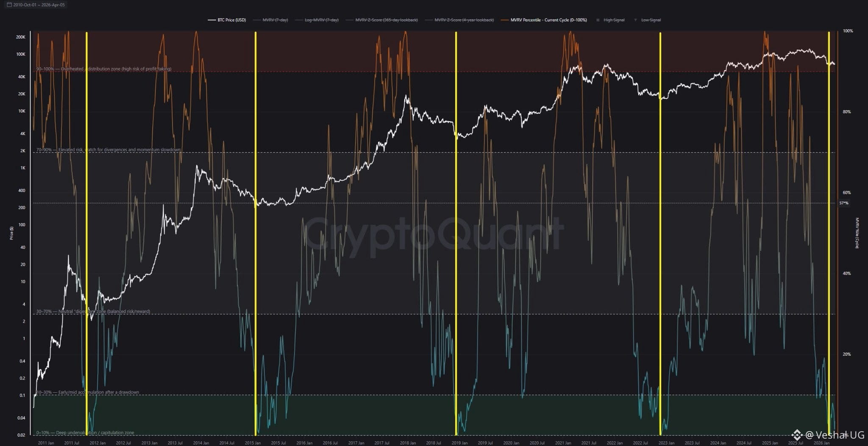Enable the MVRV (7-day) legend series
868x446 pixels.
click(270, 20)
